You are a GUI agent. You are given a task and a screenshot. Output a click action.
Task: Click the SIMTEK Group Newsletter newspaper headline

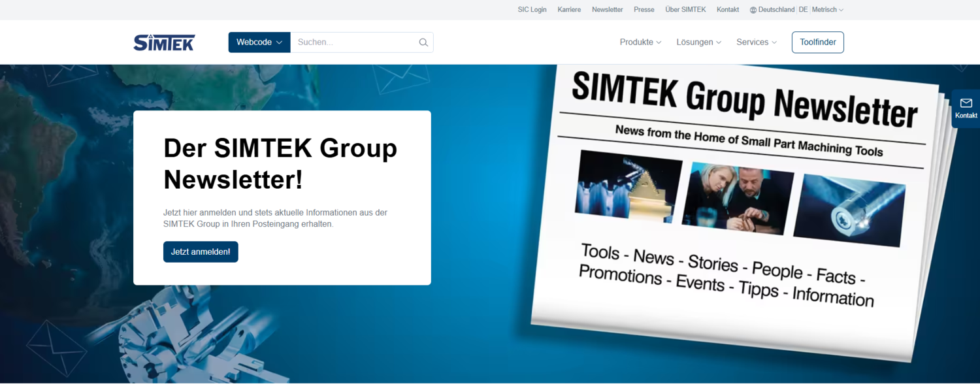744,98
